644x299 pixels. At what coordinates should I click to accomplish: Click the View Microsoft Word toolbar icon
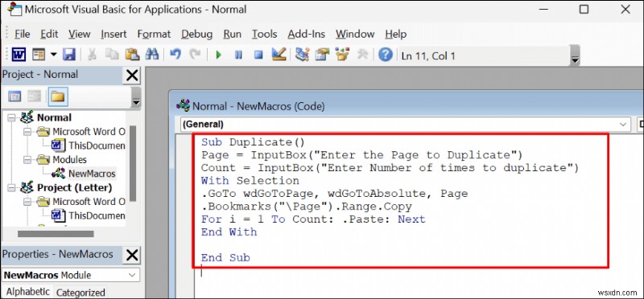point(19,55)
